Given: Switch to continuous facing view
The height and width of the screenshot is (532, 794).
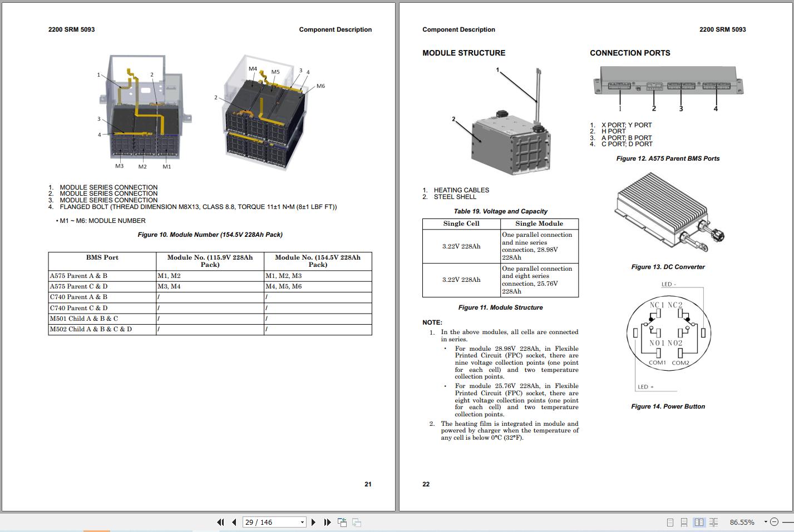Looking at the screenshot, I should [713, 523].
